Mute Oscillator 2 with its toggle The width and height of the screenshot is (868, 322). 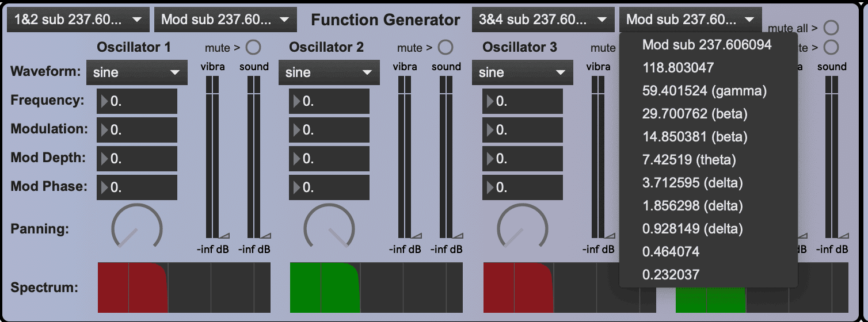pos(445,47)
